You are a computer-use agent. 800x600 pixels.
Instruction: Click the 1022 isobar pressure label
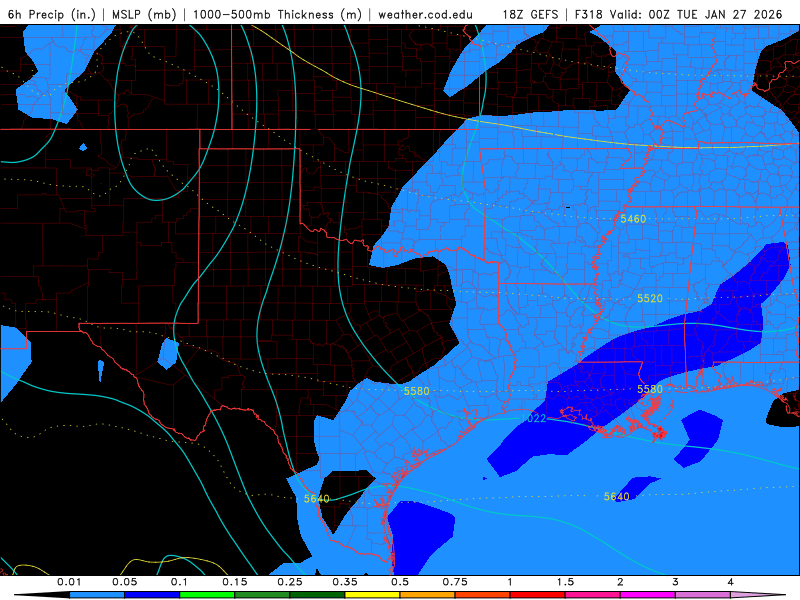533,418
